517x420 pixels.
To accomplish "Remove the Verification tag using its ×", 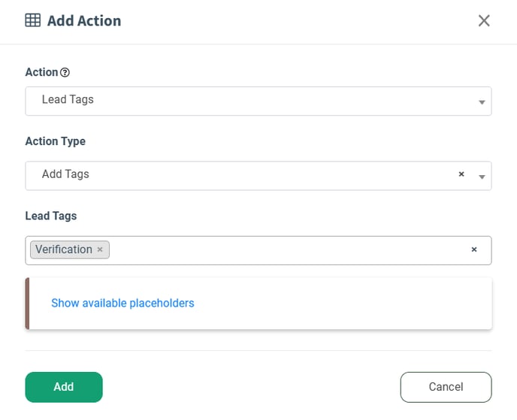I will (100, 249).
